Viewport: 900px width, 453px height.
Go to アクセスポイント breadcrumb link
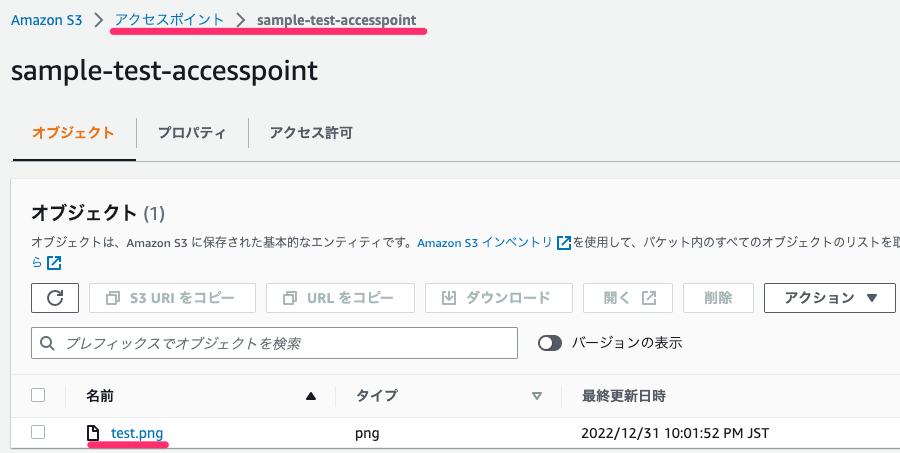click(x=169, y=20)
